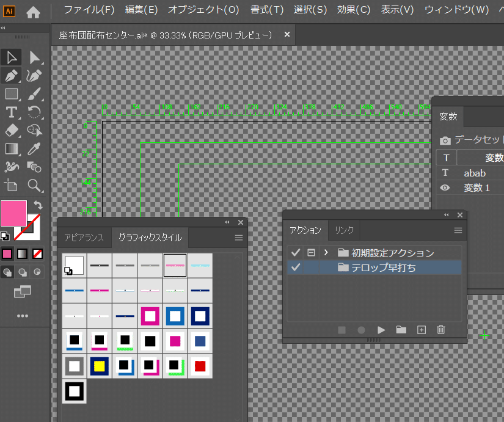Pick the Type tool
Image resolution: width=504 pixels, height=422 pixels.
point(10,112)
